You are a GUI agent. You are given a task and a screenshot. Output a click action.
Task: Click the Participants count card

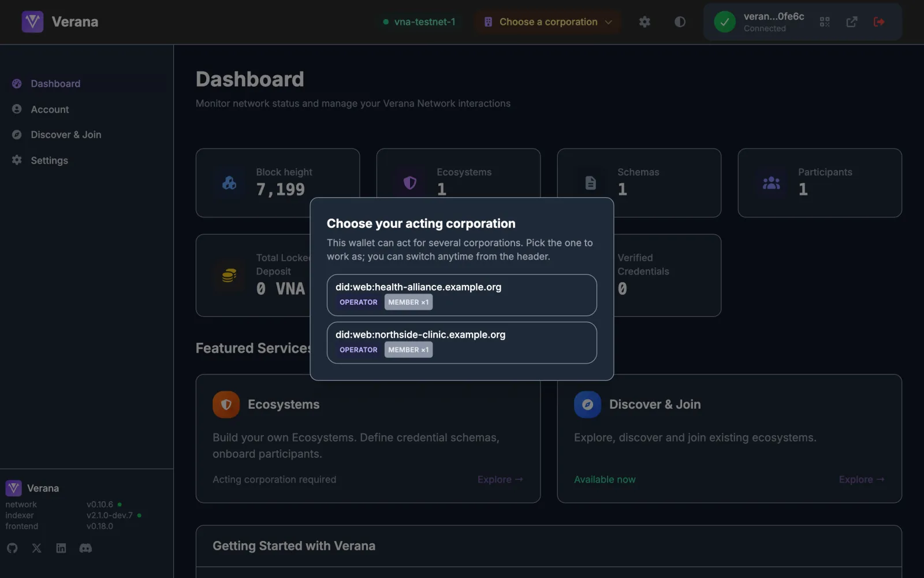[819, 183]
